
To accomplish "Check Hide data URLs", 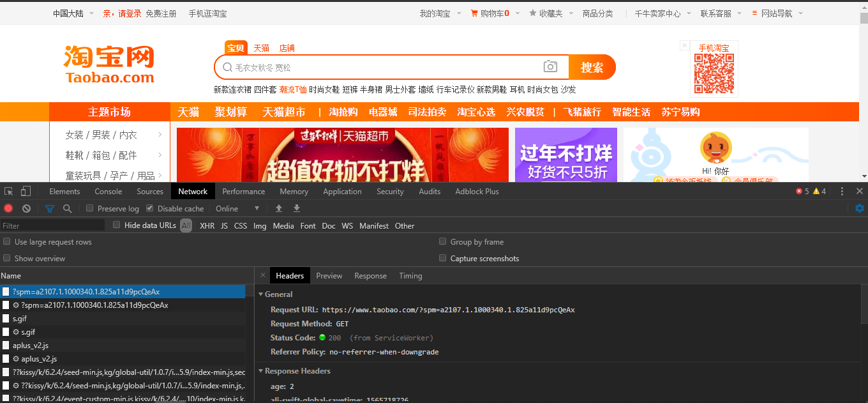I will (117, 225).
